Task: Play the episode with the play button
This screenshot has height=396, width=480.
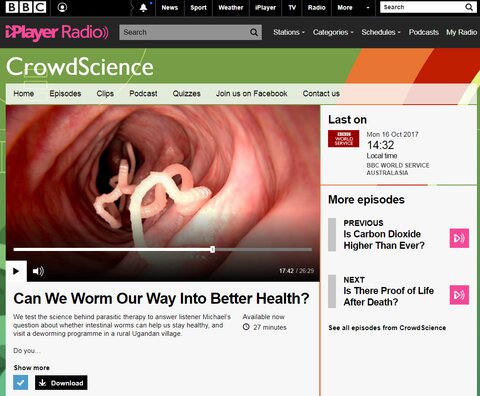Action: [16, 271]
